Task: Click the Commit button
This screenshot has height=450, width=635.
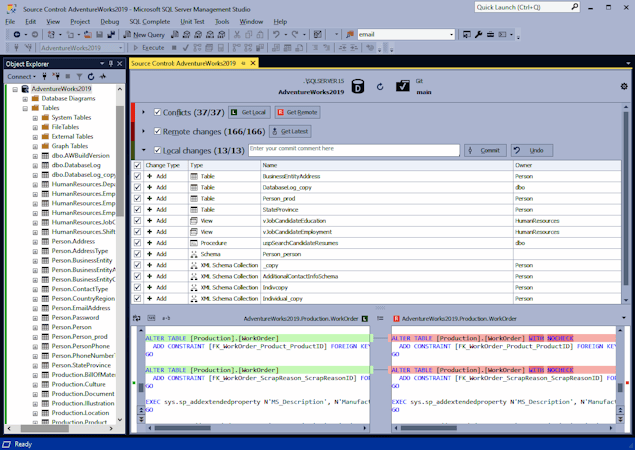Action: point(485,150)
